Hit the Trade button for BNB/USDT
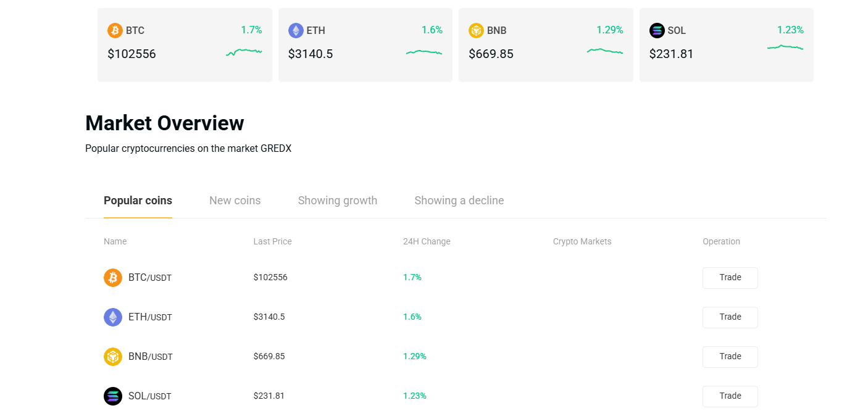Image resolution: width=868 pixels, height=416 pixels. pyautogui.click(x=730, y=357)
